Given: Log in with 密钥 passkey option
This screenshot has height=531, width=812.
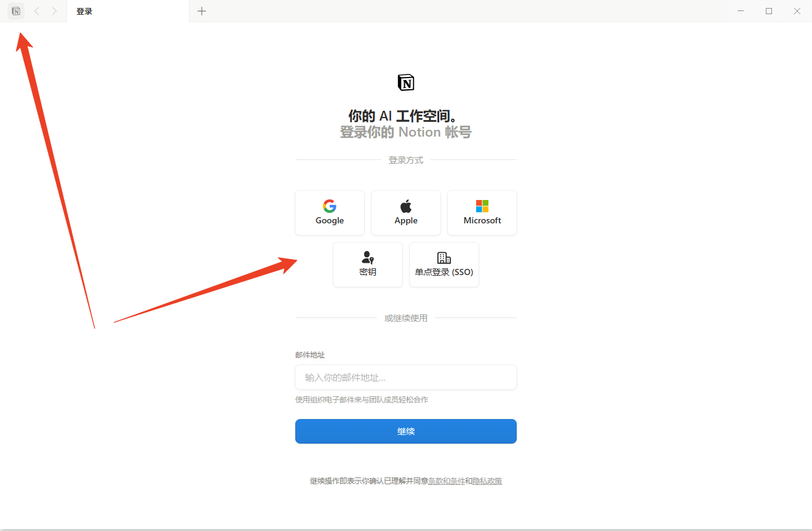Looking at the screenshot, I should pyautogui.click(x=367, y=265).
